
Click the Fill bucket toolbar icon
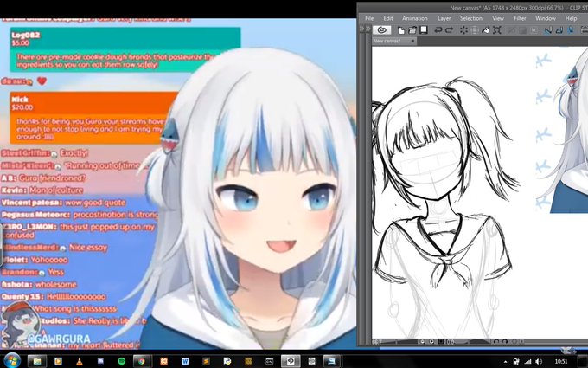(486, 30)
